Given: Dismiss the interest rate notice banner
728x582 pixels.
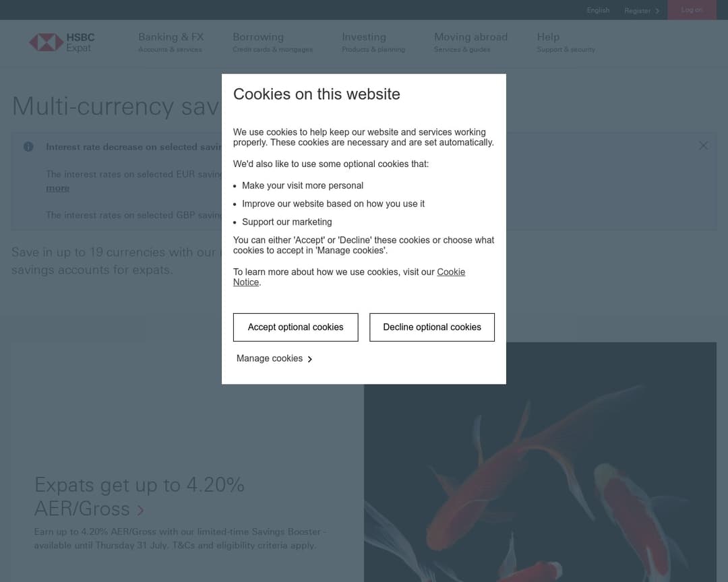Looking at the screenshot, I should (x=703, y=145).
